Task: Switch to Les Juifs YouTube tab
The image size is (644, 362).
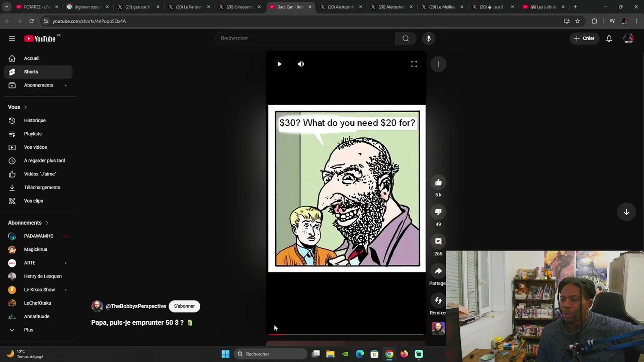Action: pos(543,7)
